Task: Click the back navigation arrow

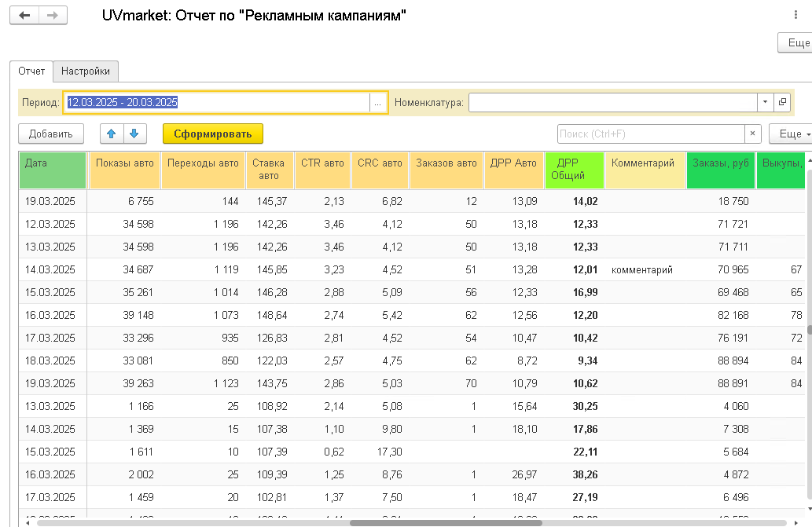Action: [24, 16]
